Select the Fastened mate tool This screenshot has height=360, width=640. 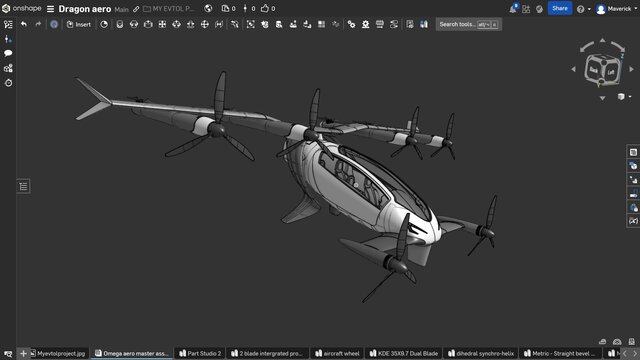click(x=120, y=24)
